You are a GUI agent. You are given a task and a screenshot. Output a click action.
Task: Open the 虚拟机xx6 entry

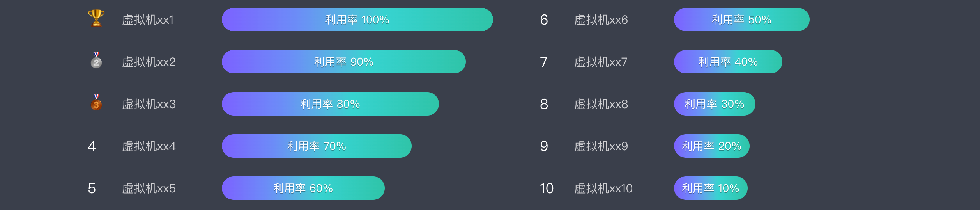click(x=601, y=20)
